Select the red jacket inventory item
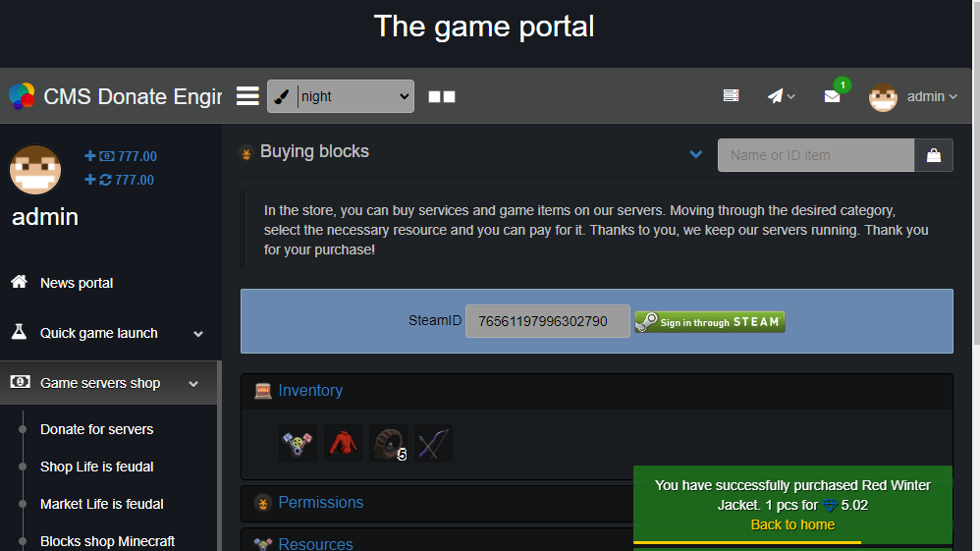 point(344,443)
